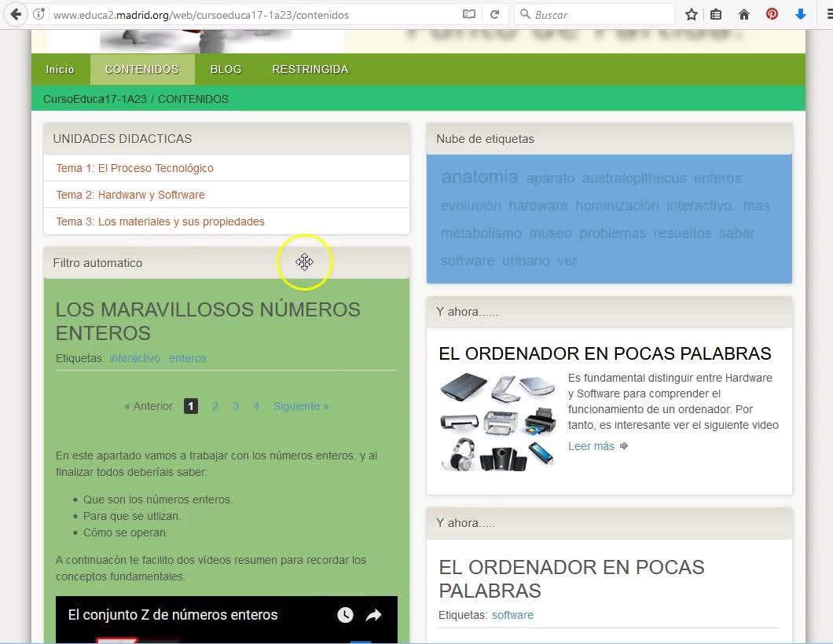Toggle reader view icon in the address bar
833x644 pixels.
click(x=468, y=14)
